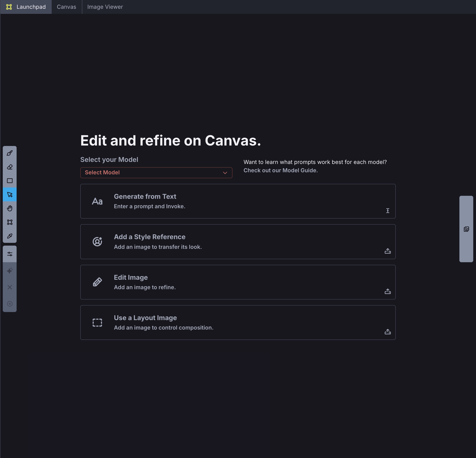This screenshot has height=458, width=476.
Task: Open the Model Guide link
Action: [280, 170]
